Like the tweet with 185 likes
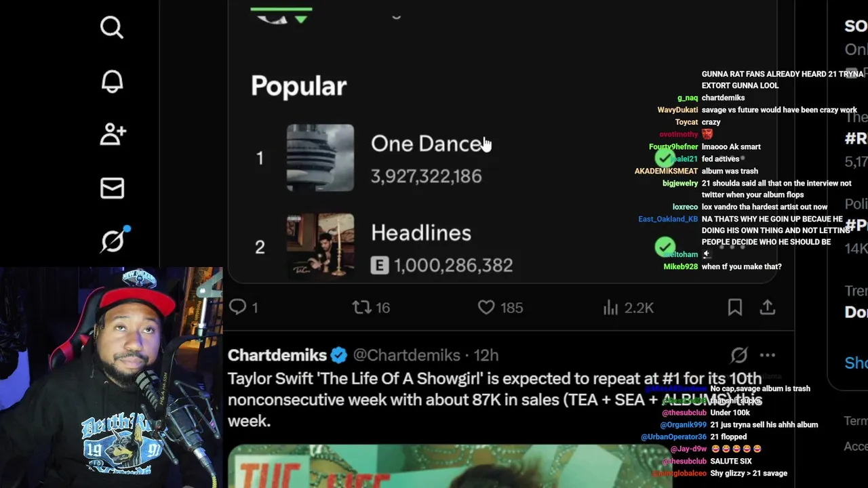Image resolution: width=868 pixels, height=488 pixels. click(x=486, y=308)
